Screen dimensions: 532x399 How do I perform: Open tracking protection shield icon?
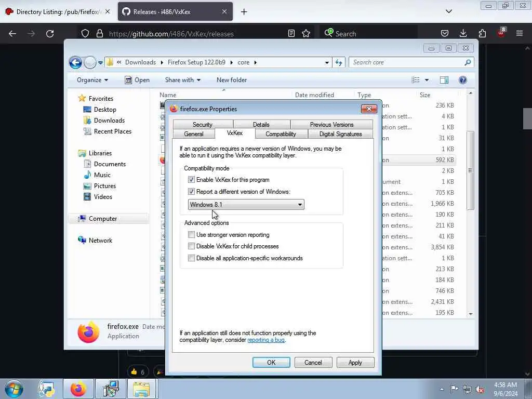pos(85,33)
